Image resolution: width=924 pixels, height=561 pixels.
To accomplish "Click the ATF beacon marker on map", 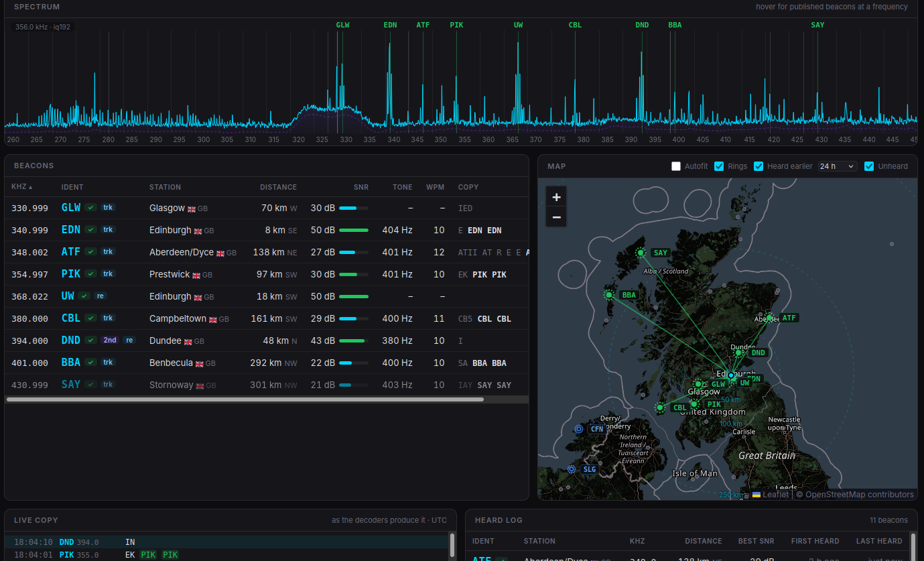I will pos(770,318).
